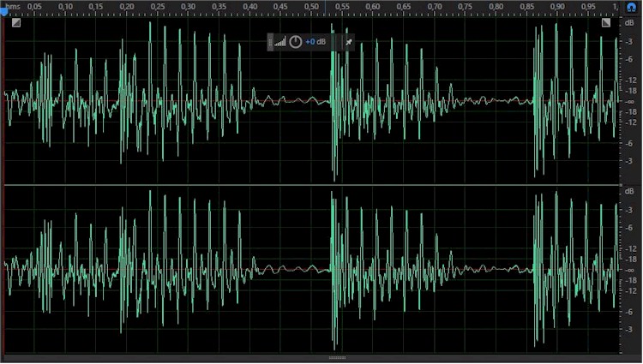This screenshot has height=364, width=643.
Task: Click 0,50 on the time ruler
Action: coord(311,7)
